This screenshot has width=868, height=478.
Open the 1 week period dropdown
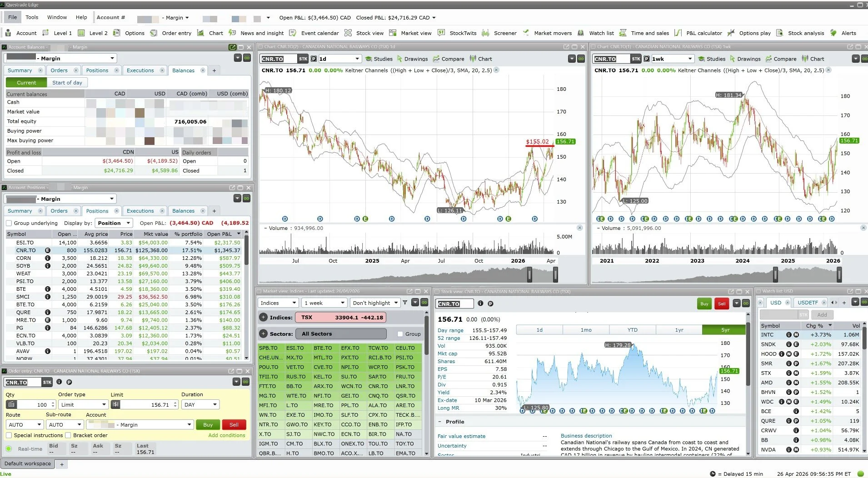(324, 303)
